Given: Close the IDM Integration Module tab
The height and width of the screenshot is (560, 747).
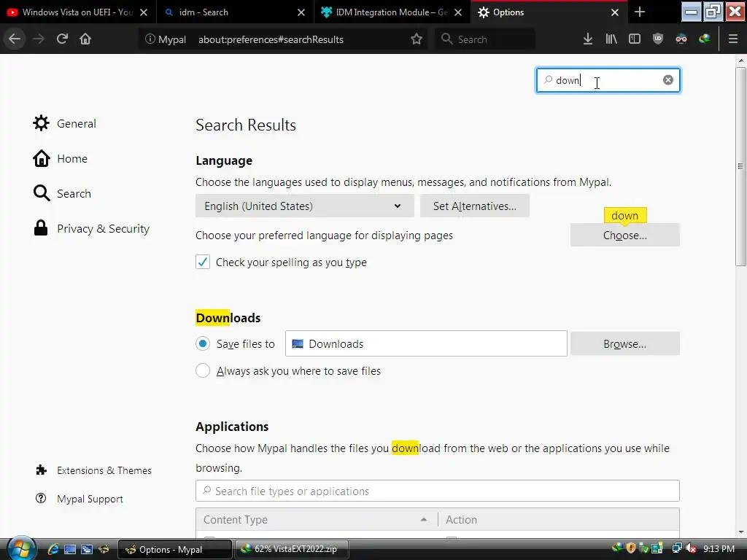Looking at the screenshot, I should (x=458, y=12).
